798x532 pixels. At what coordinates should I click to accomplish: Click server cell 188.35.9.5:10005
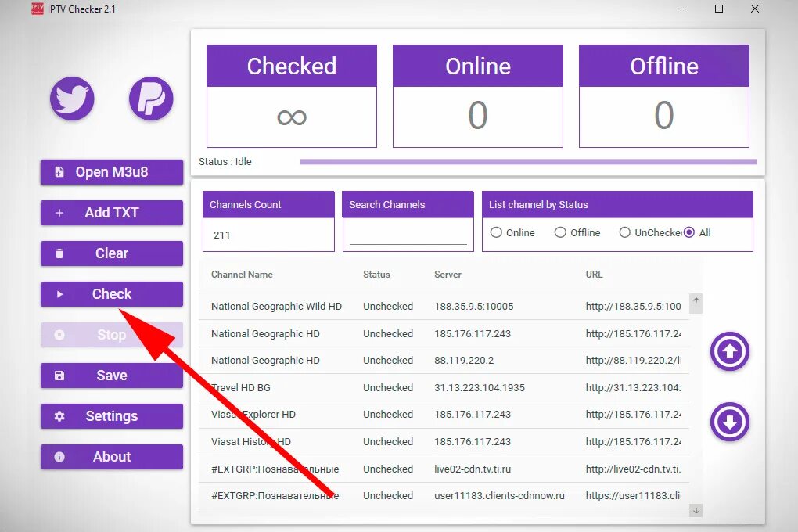[x=474, y=307]
